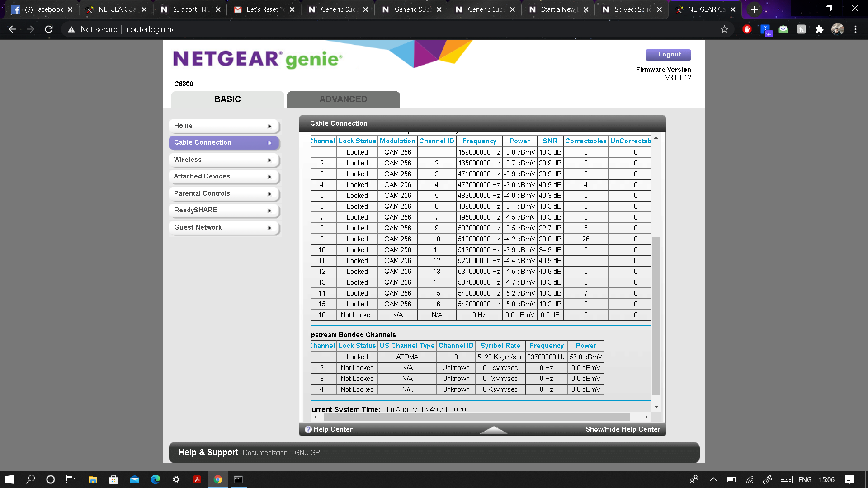Open the network status icon in system tray
This screenshot has height=488, width=868.
[x=750, y=479]
